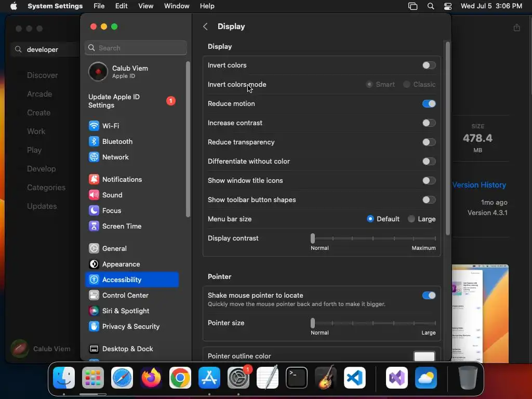The image size is (532, 399).
Task: Click the System Settings Search field
Action: (136, 48)
